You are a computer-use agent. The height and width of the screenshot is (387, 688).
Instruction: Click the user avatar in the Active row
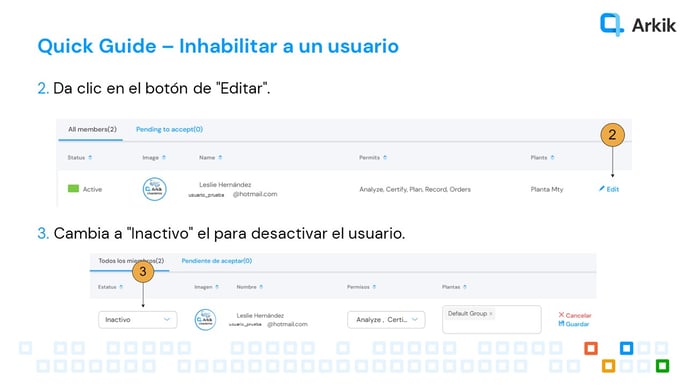[x=154, y=189]
